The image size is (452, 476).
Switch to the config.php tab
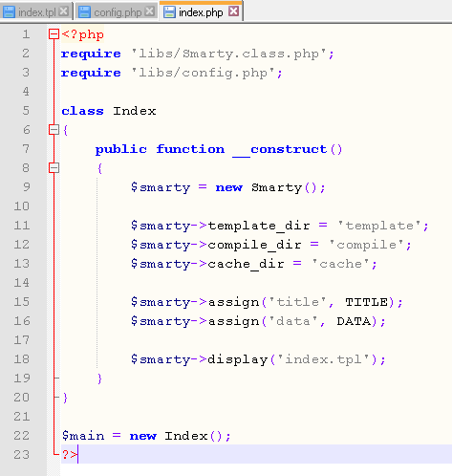[x=117, y=12]
